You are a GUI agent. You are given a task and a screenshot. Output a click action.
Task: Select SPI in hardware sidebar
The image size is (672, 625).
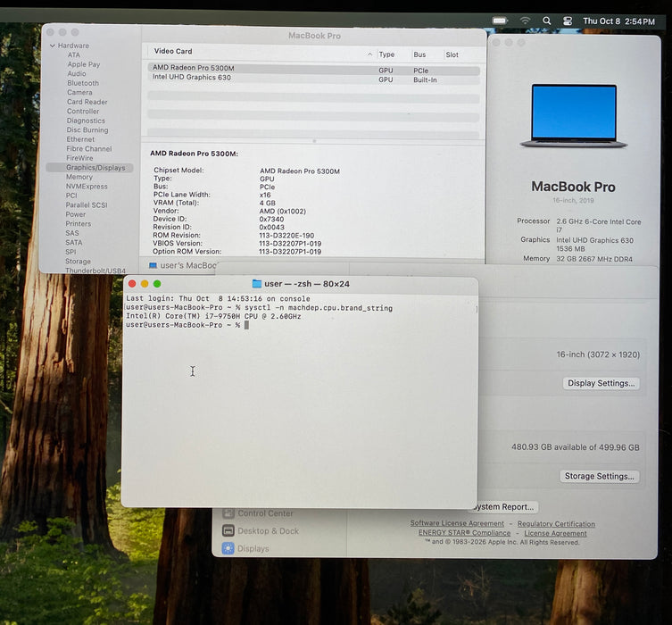tap(71, 252)
